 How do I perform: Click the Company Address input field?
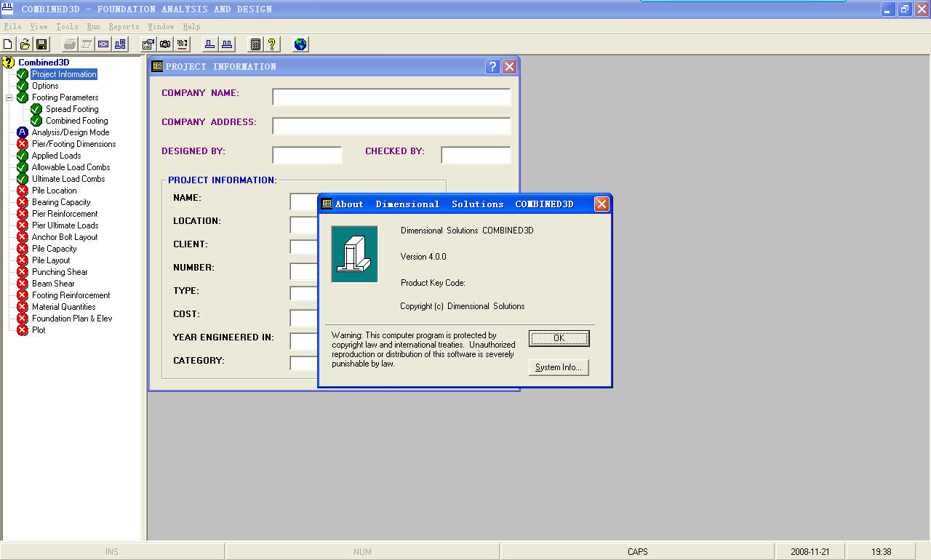pyautogui.click(x=391, y=126)
